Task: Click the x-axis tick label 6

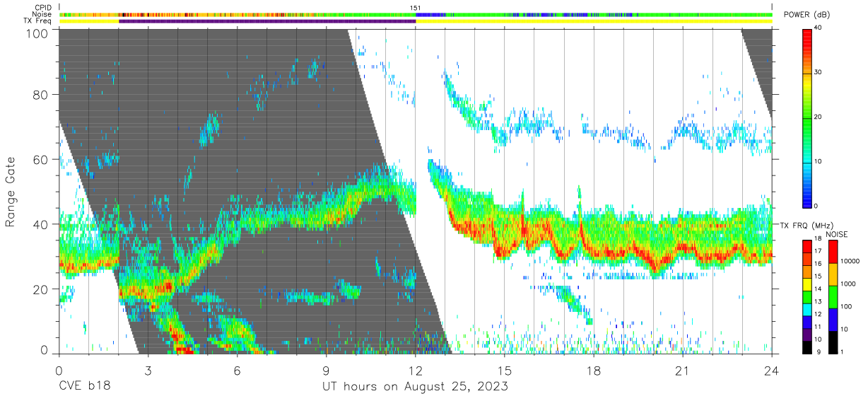Action: pyautogui.click(x=237, y=370)
